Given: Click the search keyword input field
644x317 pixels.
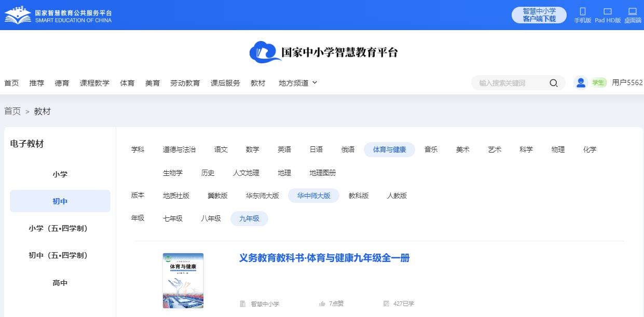Looking at the screenshot, I should 511,83.
